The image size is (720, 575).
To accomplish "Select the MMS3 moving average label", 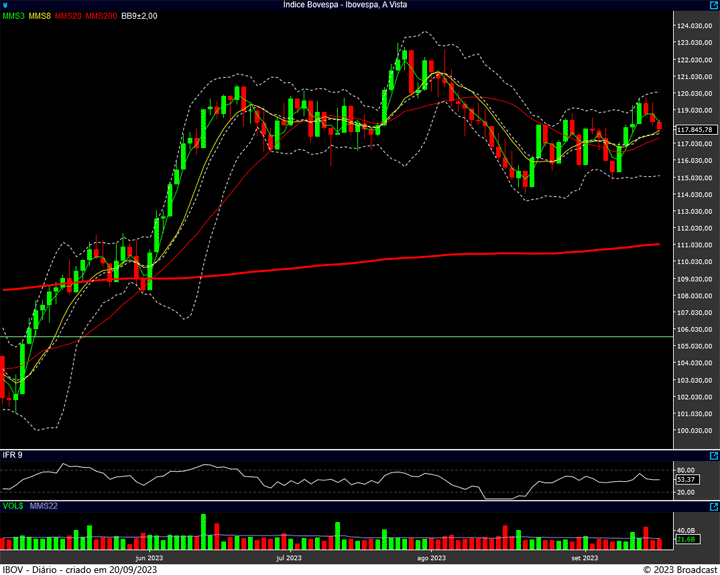I will point(14,17).
